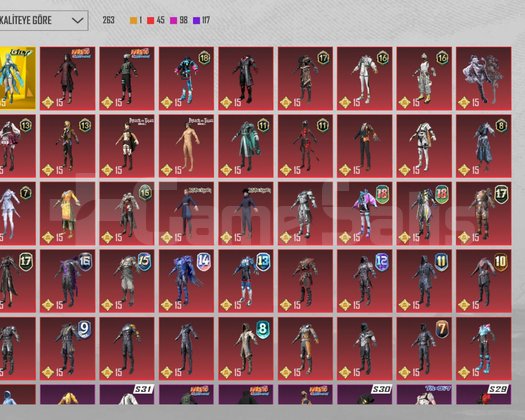Filter by the purple quality count 117
The width and height of the screenshot is (525, 420).
(x=201, y=20)
